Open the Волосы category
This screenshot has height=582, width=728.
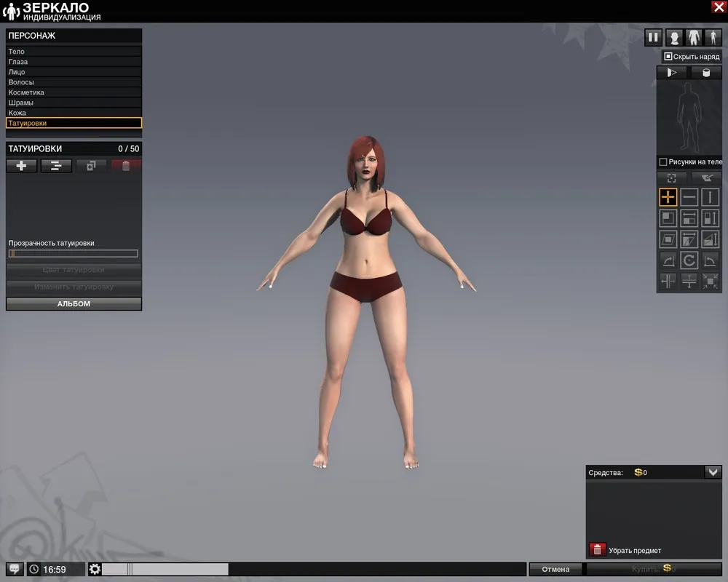74,82
